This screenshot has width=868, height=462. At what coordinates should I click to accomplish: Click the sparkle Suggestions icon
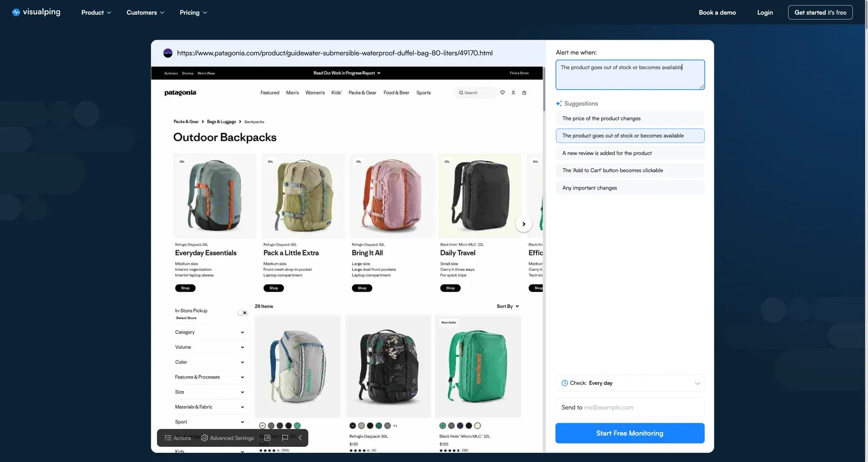click(559, 104)
